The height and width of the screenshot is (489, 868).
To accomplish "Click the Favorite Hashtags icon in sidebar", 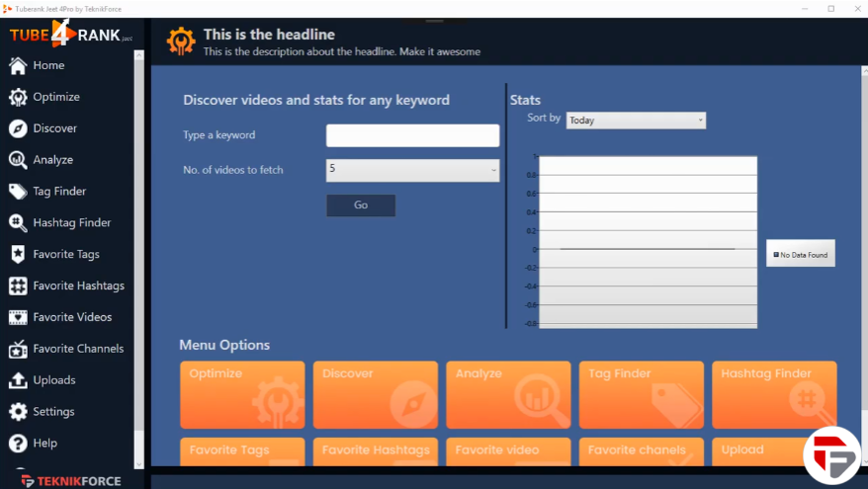I will [18, 285].
